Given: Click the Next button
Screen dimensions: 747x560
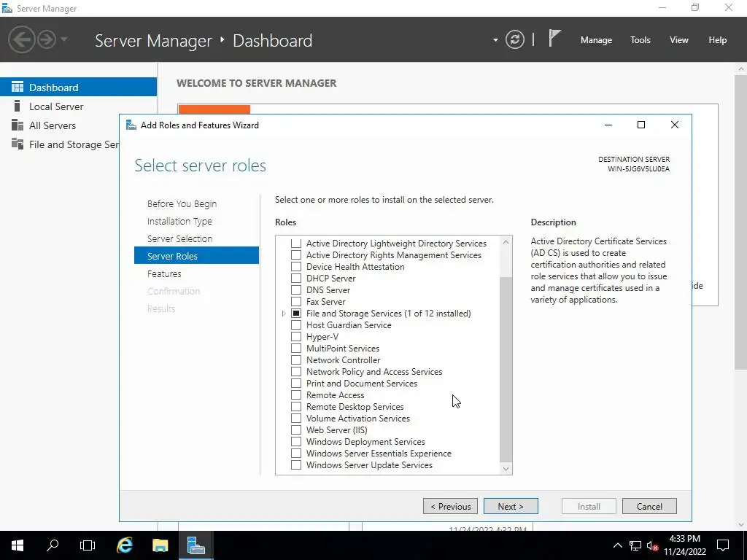Looking at the screenshot, I should (x=511, y=506).
